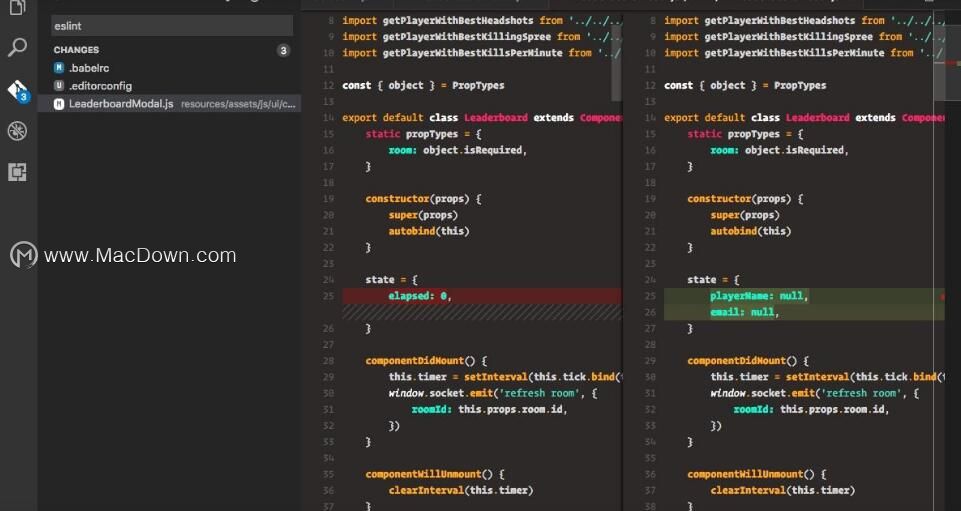Screen dimensions: 961x511
Task: Click the commit message field containing eslint
Action: [x=172, y=26]
